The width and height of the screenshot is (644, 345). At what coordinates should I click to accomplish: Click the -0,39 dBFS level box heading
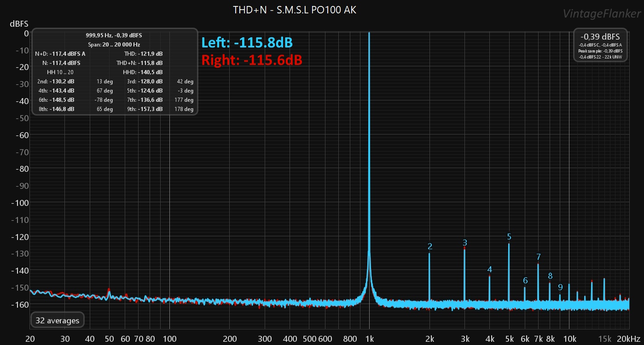(600, 36)
